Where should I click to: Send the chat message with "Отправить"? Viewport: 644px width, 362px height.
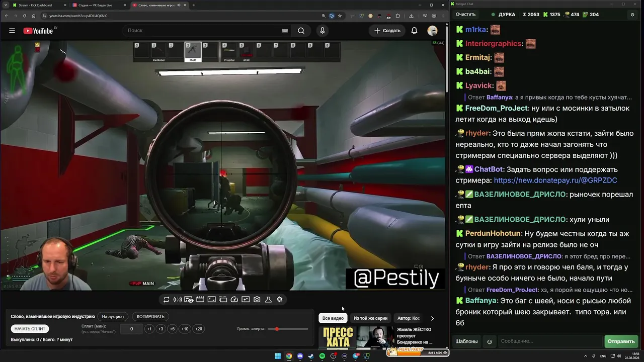coord(621,341)
